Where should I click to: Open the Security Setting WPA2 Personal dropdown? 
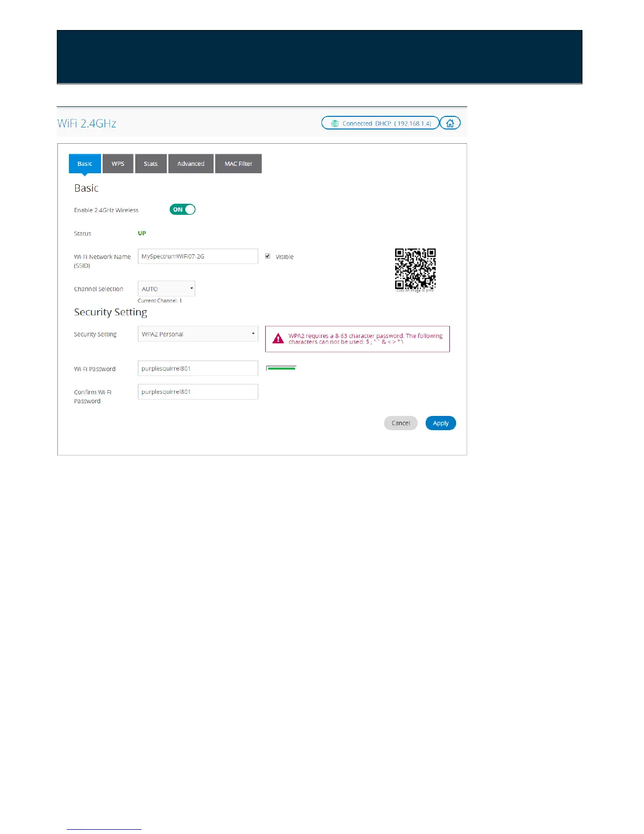(198, 334)
